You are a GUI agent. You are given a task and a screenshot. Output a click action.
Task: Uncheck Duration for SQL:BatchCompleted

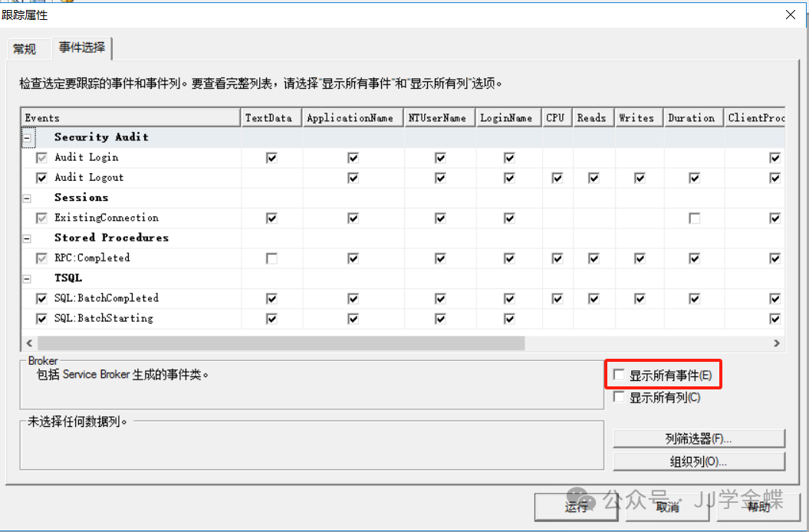point(695,299)
